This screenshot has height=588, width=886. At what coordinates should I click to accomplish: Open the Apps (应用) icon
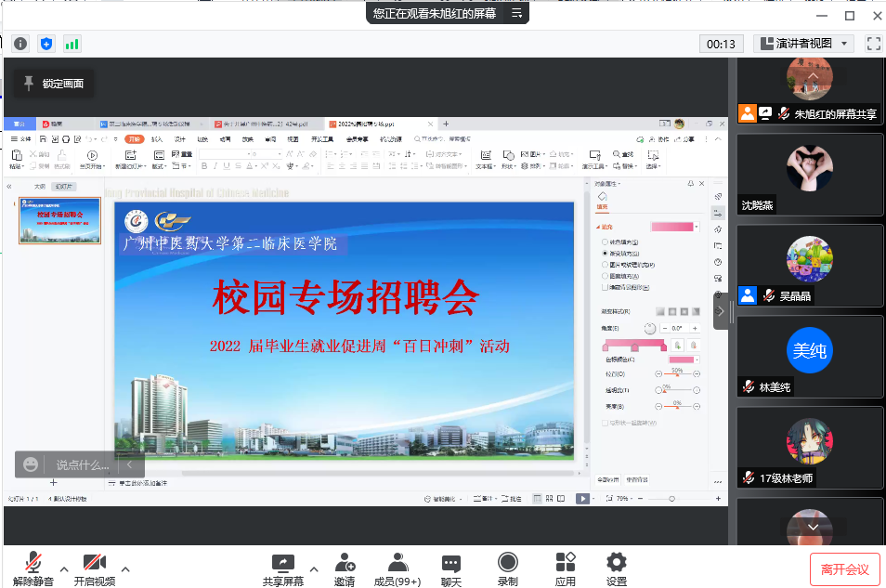(565, 568)
